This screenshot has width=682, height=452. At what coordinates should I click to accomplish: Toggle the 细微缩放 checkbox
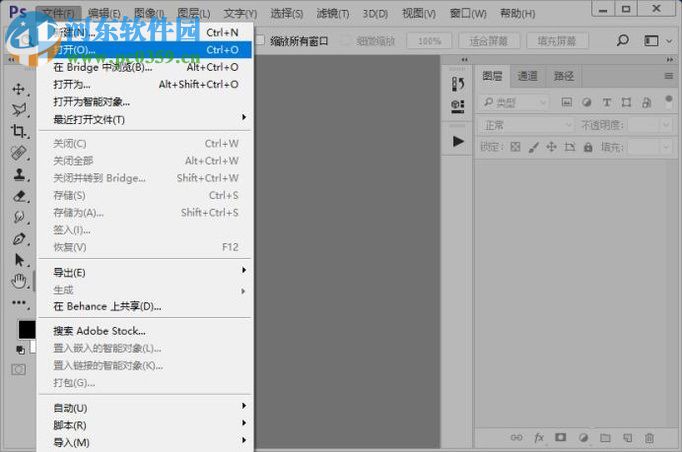coord(346,41)
